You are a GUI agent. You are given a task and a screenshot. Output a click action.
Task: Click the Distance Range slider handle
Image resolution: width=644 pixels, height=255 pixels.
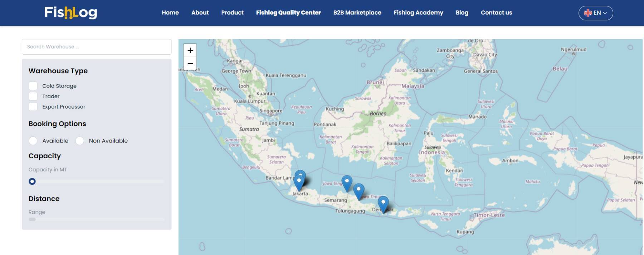pyautogui.click(x=32, y=219)
